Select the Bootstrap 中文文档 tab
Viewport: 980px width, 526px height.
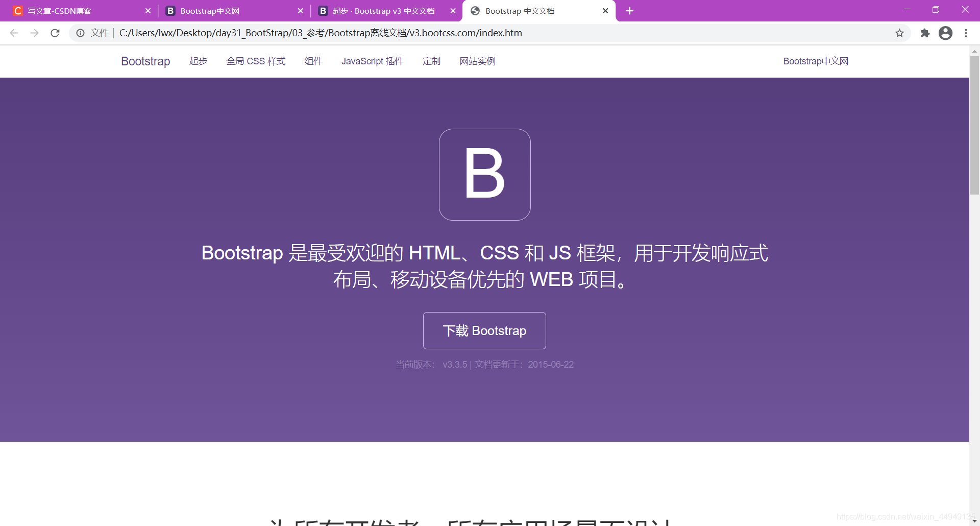[538, 11]
